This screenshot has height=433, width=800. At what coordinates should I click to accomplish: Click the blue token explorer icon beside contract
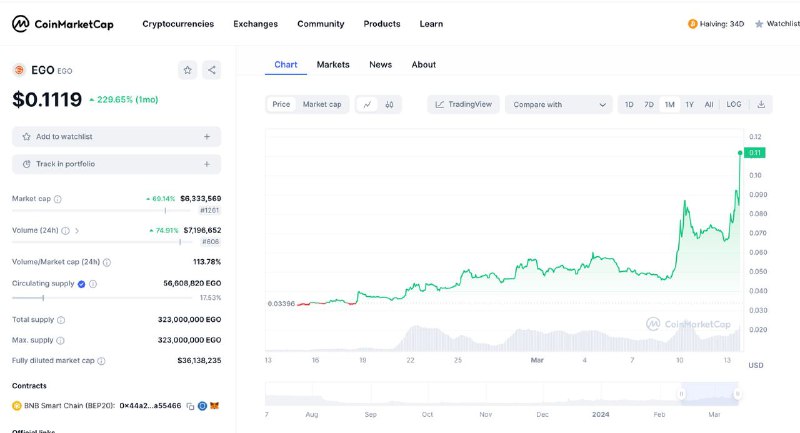202,406
